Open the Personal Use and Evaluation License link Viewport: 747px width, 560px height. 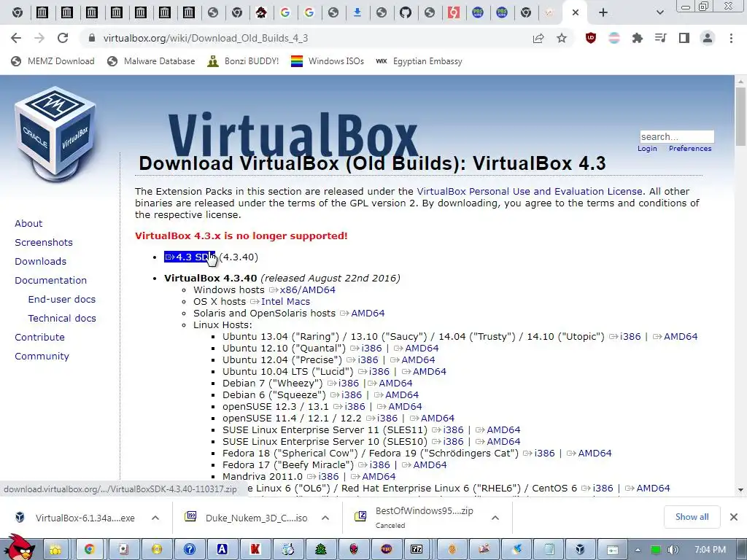click(530, 192)
